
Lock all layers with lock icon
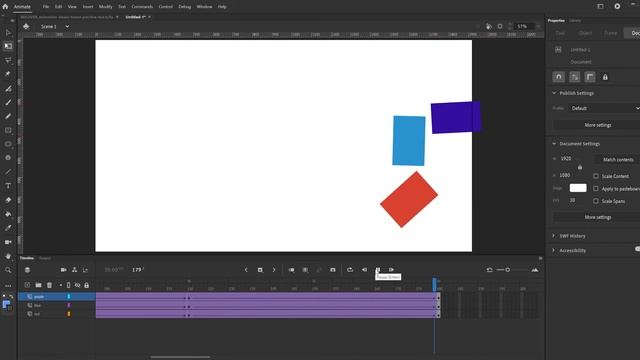(87, 285)
